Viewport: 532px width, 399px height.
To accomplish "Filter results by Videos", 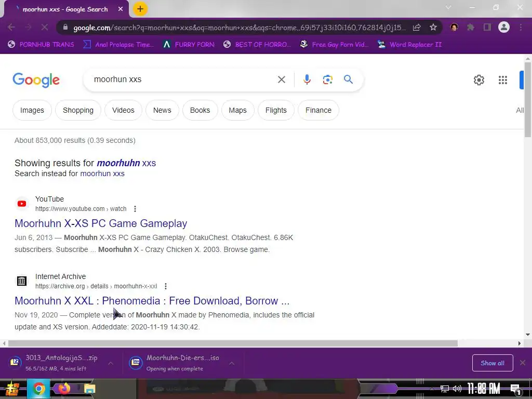I will point(123,110).
